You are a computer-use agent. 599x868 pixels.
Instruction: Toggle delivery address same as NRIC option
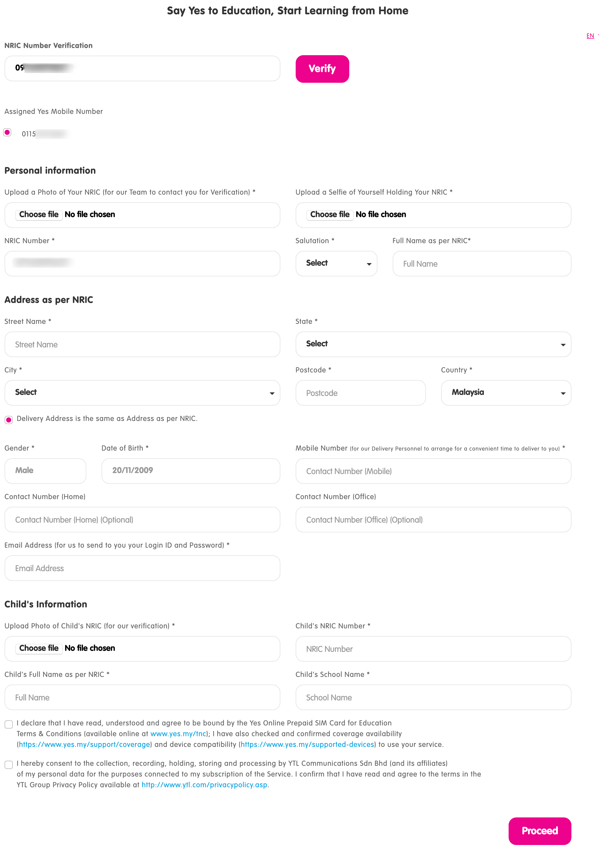(x=9, y=420)
